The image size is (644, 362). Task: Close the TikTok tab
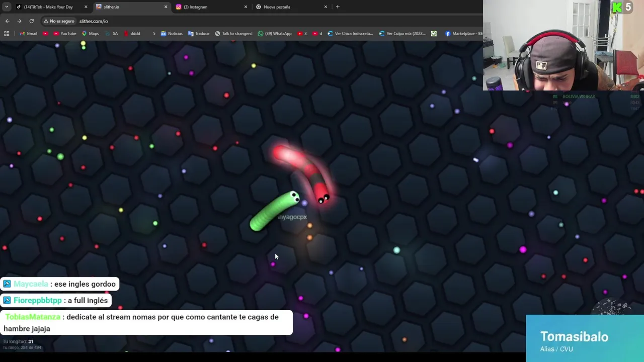(x=86, y=7)
